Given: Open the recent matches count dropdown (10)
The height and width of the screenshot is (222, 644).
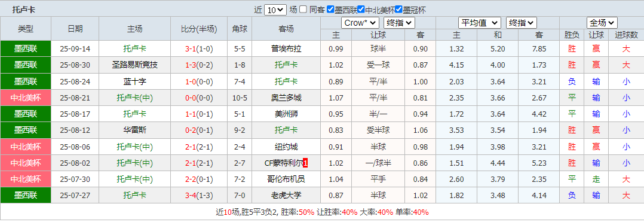Looking at the screenshot, I should 275,10.
